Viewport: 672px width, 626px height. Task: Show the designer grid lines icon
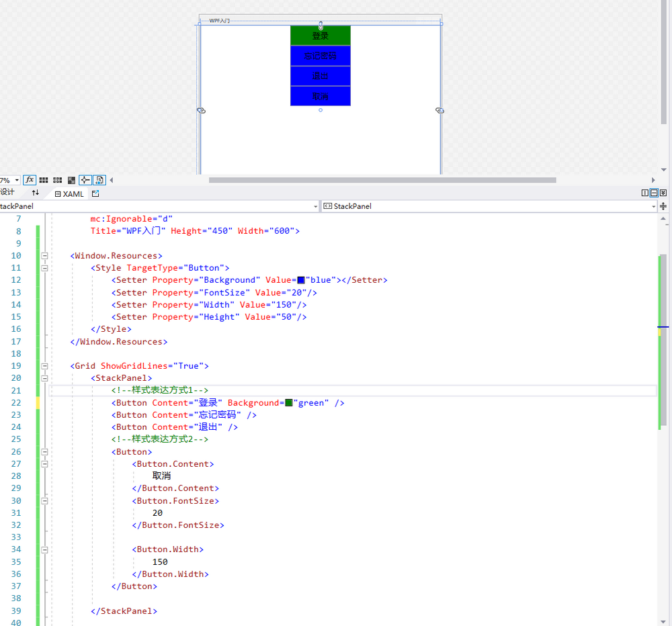pos(44,180)
